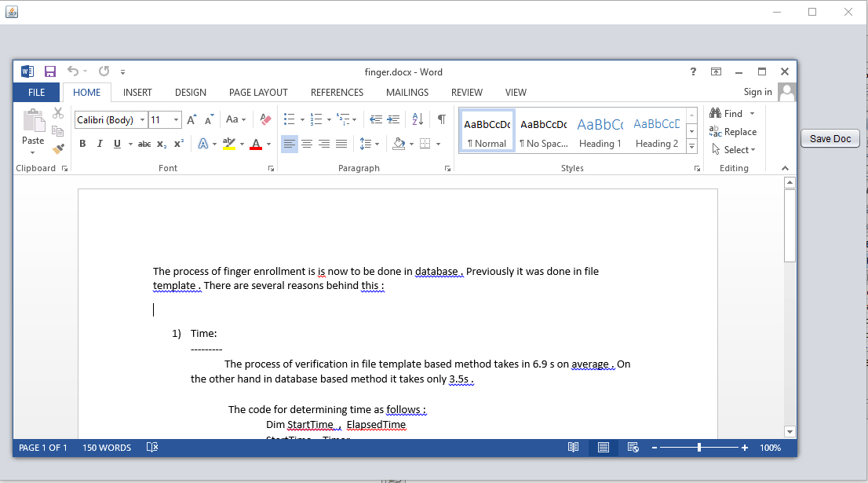Click the Increase Font Size icon

pyautogui.click(x=190, y=119)
